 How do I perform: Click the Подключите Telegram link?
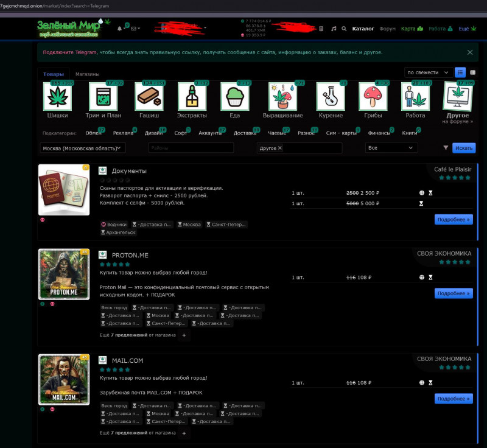(x=69, y=52)
